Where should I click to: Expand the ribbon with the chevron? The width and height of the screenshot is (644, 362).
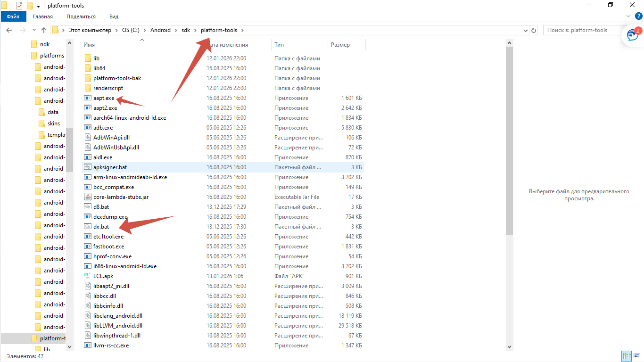pos(628,16)
